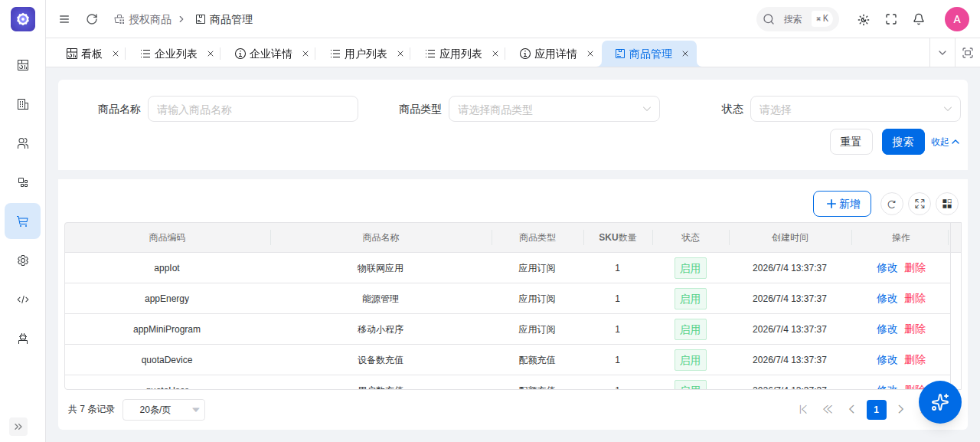Click the blue 搜索 button
Screen dimensions: 980x442
pyautogui.click(x=903, y=142)
